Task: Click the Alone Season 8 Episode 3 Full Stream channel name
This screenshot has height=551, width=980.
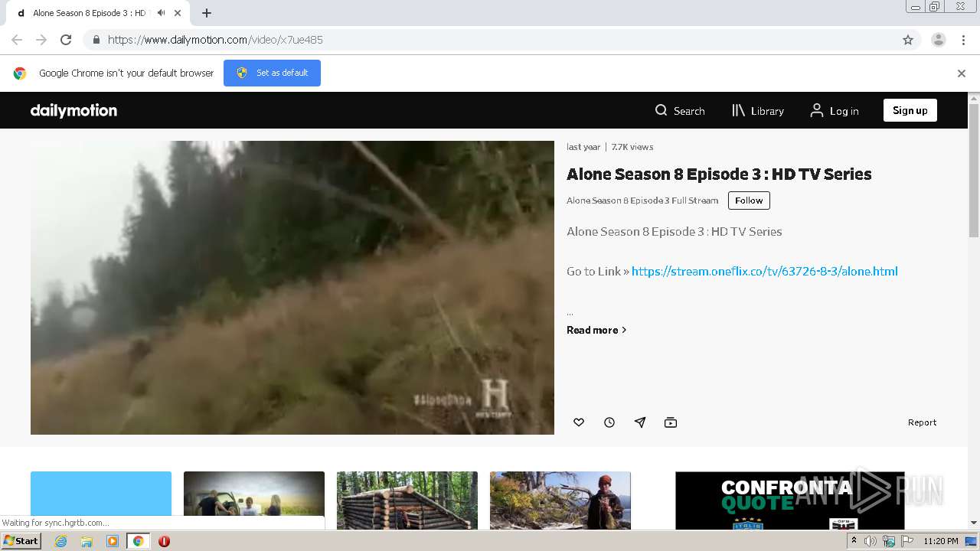Action: tap(642, 201)
